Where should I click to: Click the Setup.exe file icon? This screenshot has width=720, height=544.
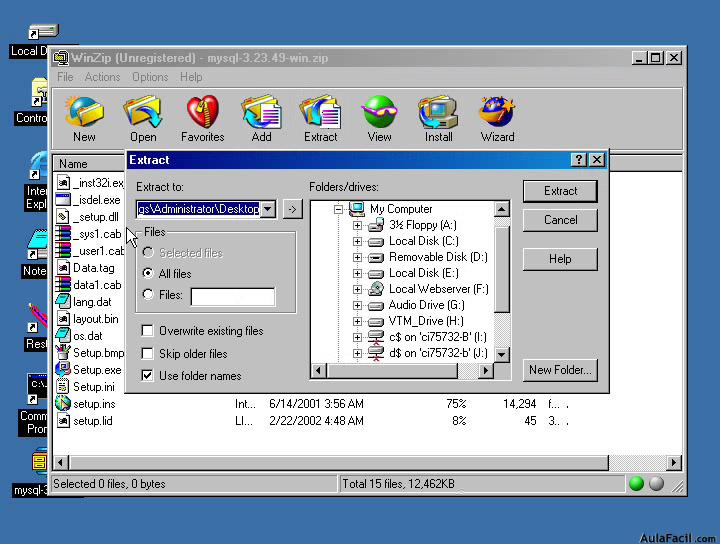point(63,370)
